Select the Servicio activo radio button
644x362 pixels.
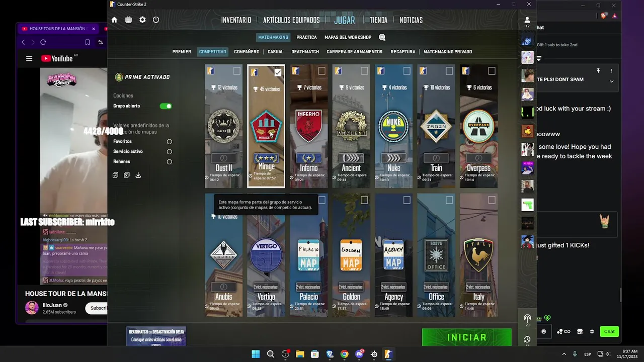pos(169,152)
